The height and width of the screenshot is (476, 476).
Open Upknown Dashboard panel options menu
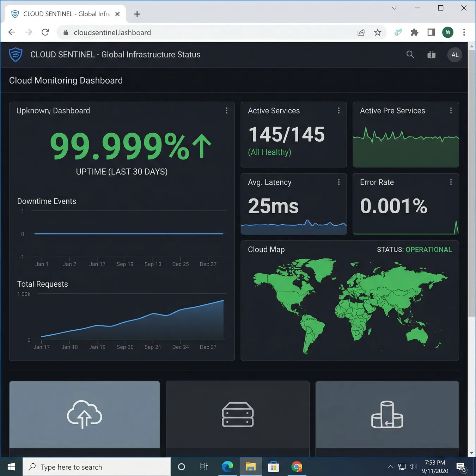pos(226,111)
